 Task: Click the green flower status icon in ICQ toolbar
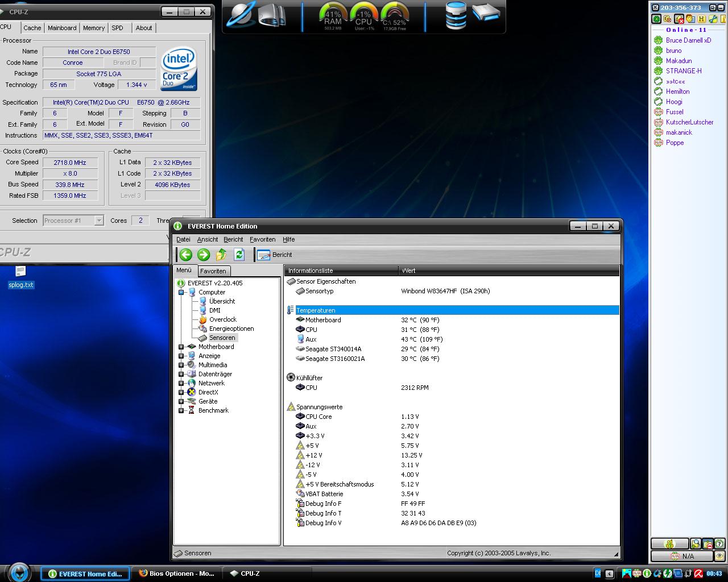coord(656,19)
